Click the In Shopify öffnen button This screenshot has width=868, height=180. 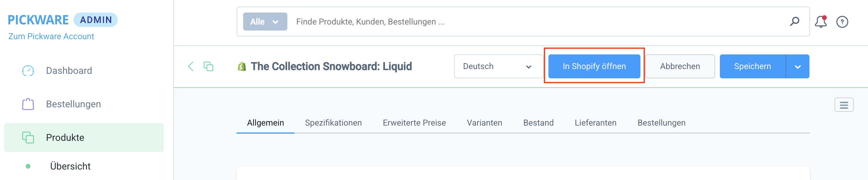click(x=594, y=66)
